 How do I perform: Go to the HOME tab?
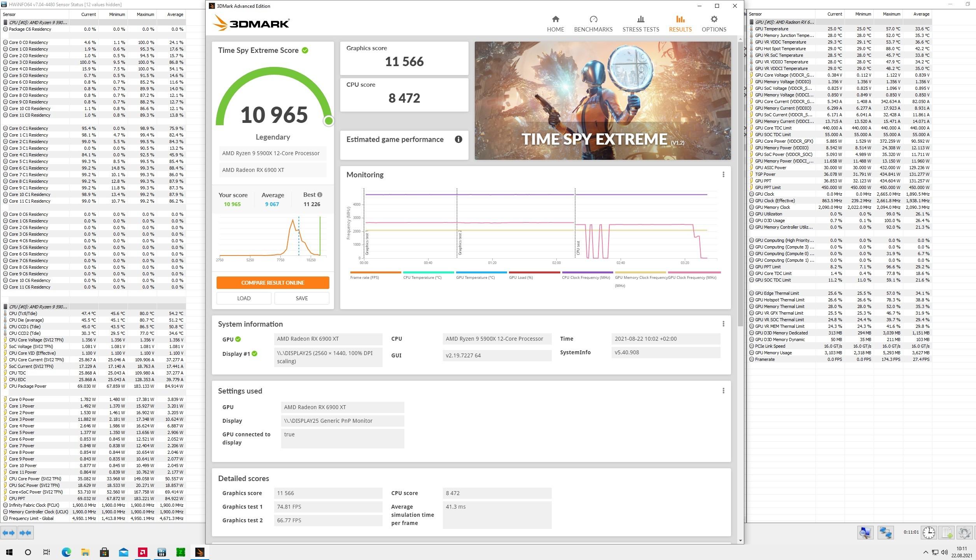555,24
